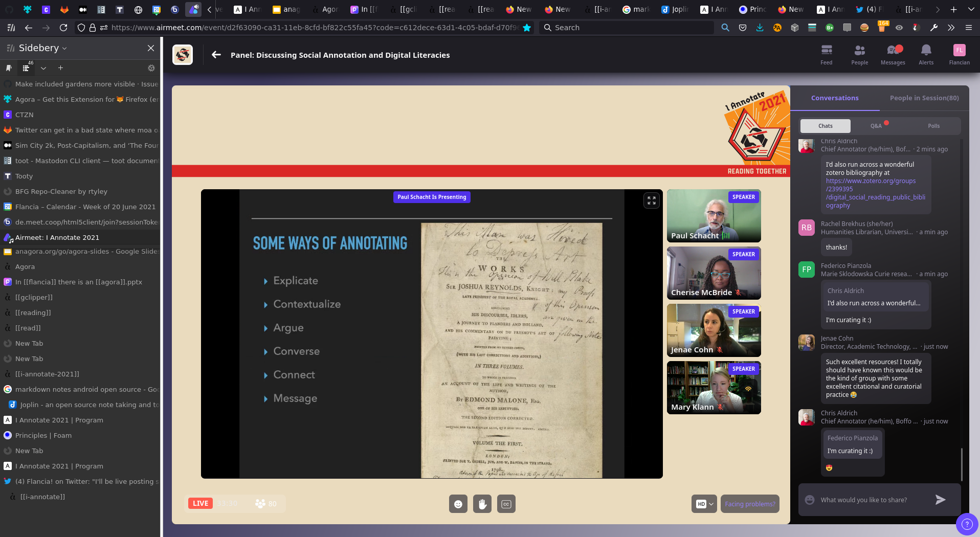
Task: Select the Chats sub-tab
Action: coord(826,126)
